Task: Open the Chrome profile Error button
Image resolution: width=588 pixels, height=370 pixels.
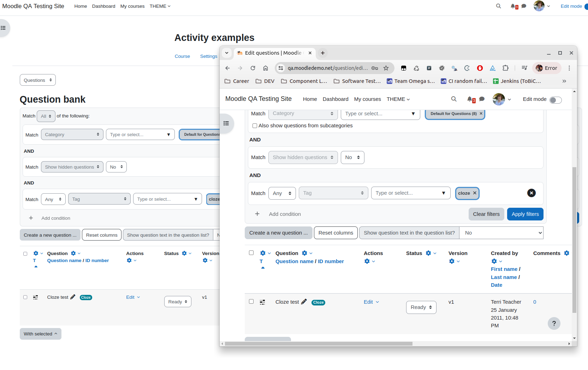Action: (x=546, y=68)
